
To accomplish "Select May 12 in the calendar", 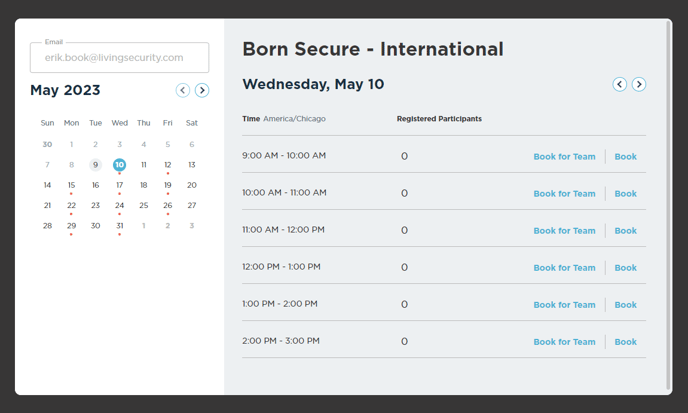I will pos(168,165).
